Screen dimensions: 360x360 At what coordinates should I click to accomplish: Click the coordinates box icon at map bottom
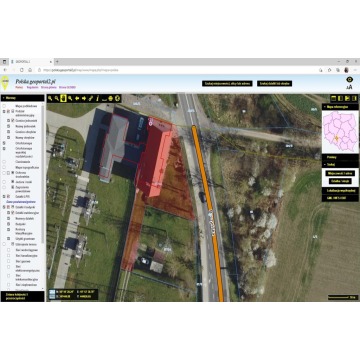(x=52, y=294)
